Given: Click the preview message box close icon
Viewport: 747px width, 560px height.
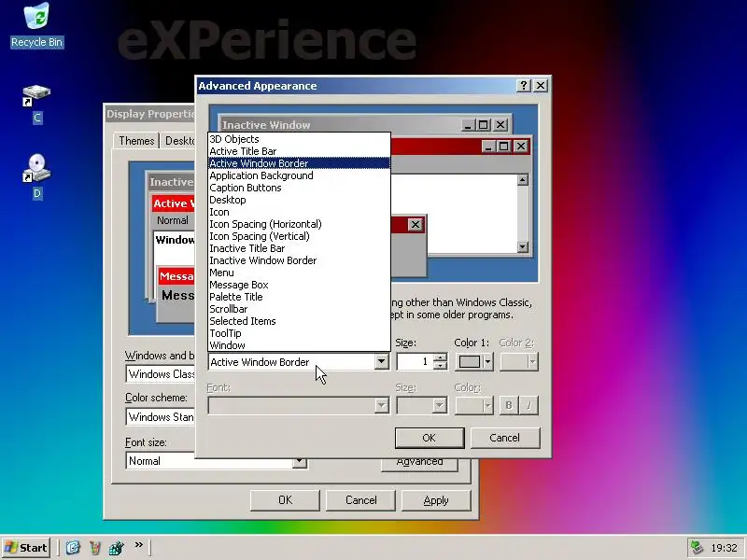Looking at the screenshot, I should (415, 225).
